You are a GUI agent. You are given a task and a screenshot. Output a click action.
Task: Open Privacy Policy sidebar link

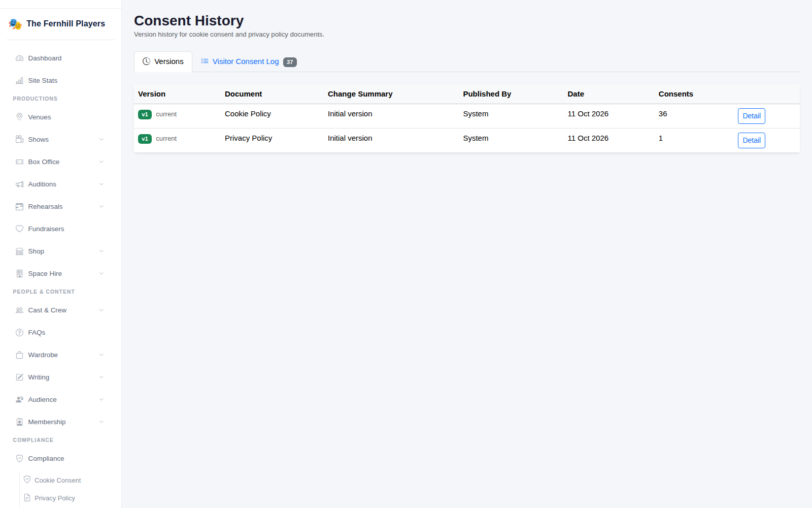pyautogui.click(x=55, y=498)
